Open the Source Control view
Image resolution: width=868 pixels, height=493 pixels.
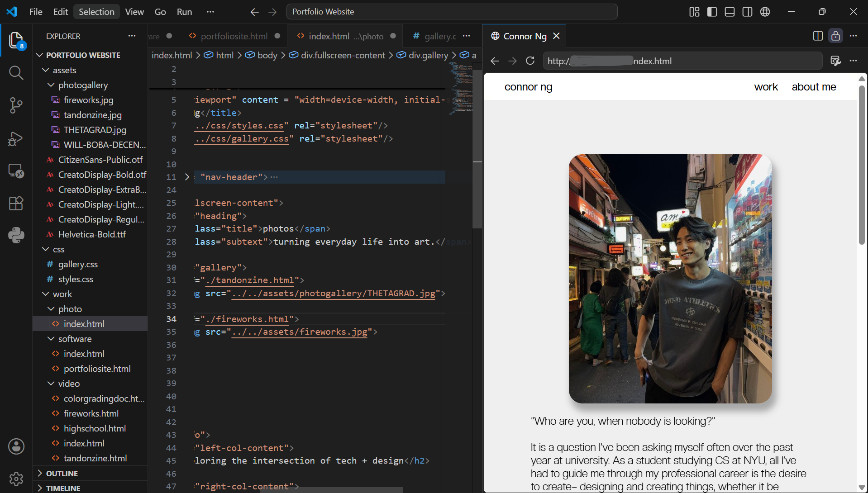coord(16,105)
